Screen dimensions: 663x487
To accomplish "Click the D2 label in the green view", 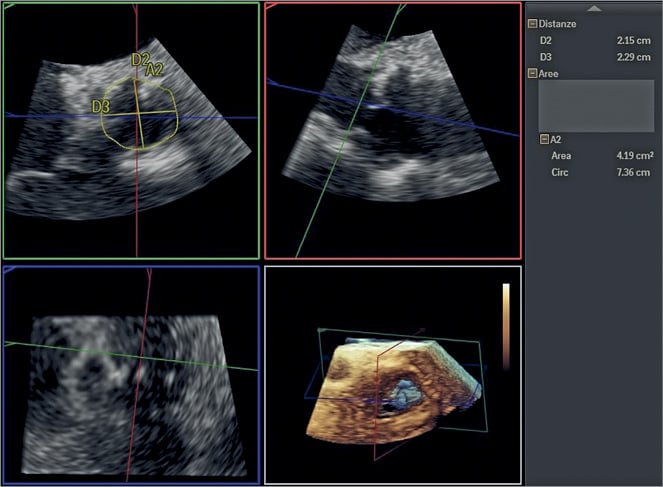I will pos(139,60).
